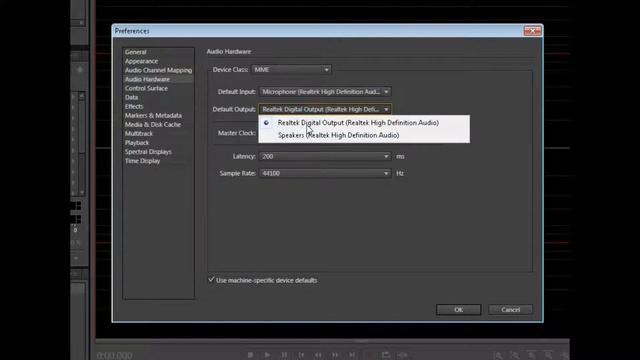The height and width of the screenshot is (360, 640).
Task: Click Move Playhead to Next button
Action: tap(352, 355)
